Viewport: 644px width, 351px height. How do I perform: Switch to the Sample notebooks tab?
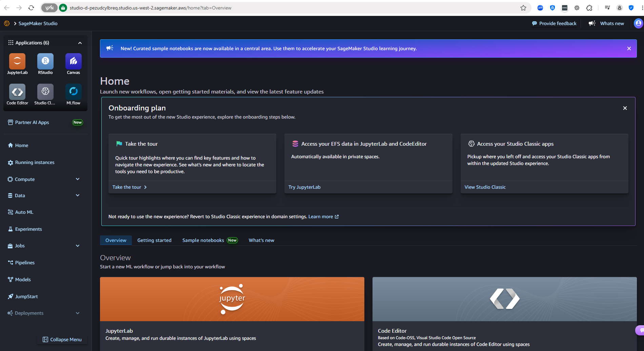click(203, 240)
